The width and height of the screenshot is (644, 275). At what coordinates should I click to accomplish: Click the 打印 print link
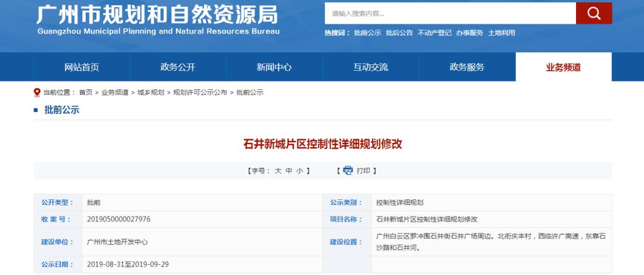[x=363, y=171]
